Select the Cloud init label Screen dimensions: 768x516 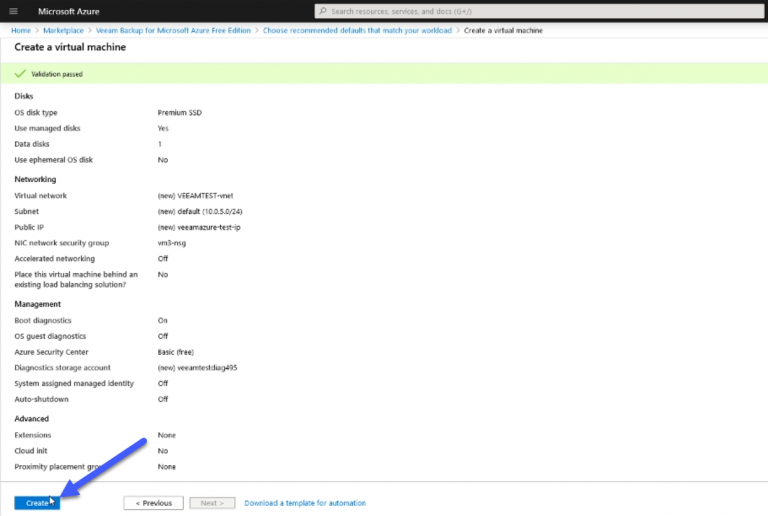(x=31, y=450)
